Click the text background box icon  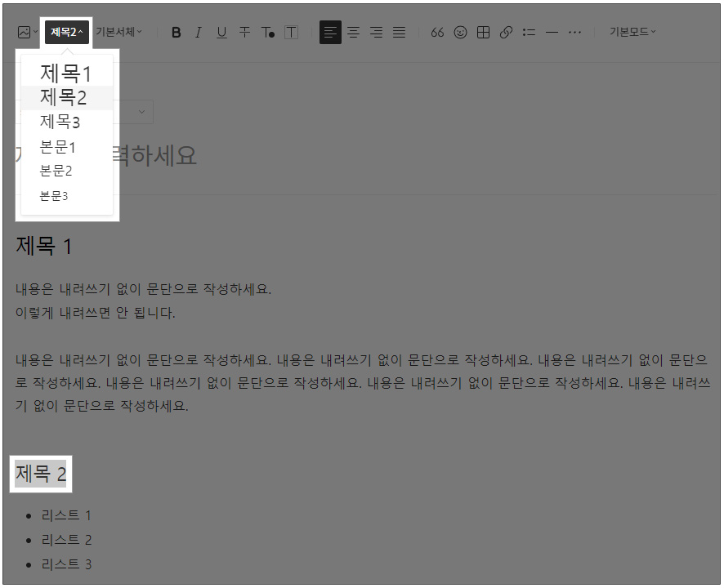[291, 33]
